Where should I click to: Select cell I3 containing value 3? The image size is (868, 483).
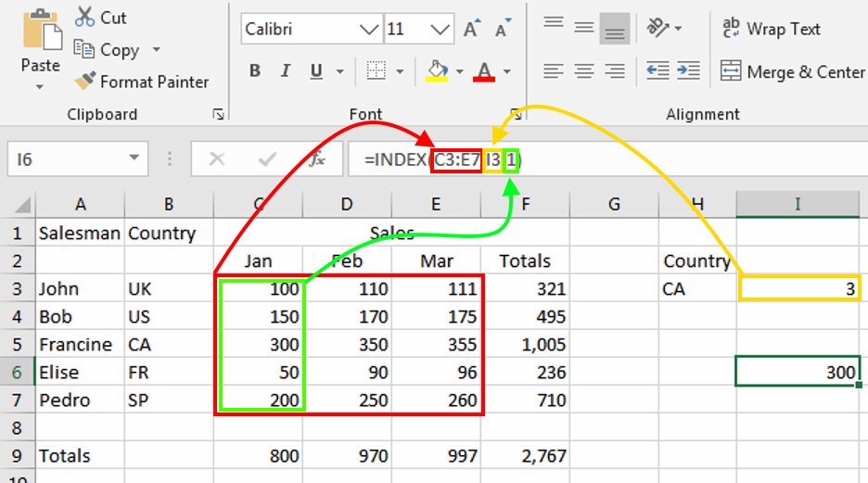799,288
